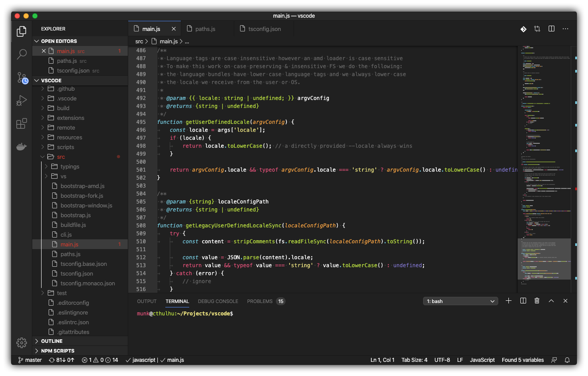Open the Run and Debug view icon
The height and width of the screenshot is (376, 588).
[x=22, y=101]
